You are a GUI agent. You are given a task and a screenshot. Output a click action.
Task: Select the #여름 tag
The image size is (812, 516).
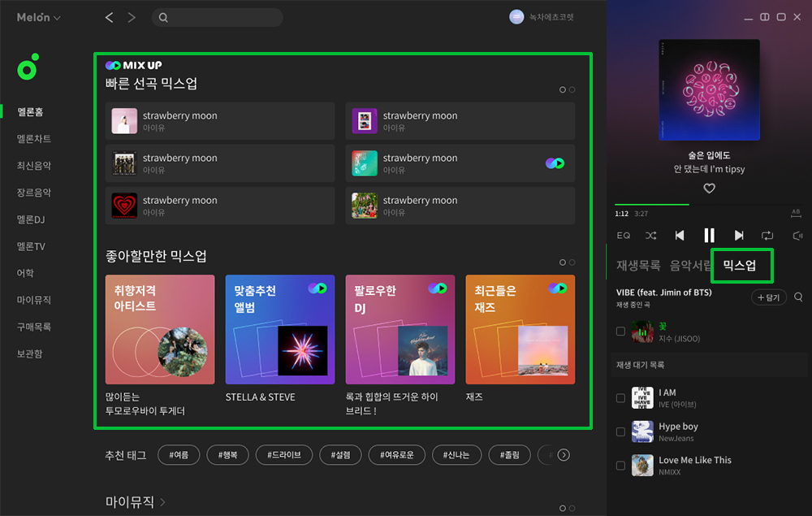[x=179, y=455]
